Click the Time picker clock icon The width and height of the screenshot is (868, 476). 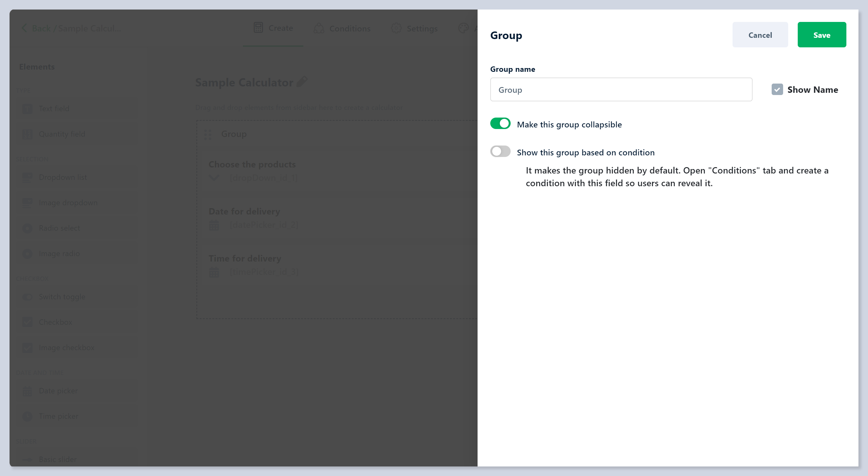point(27,416)
